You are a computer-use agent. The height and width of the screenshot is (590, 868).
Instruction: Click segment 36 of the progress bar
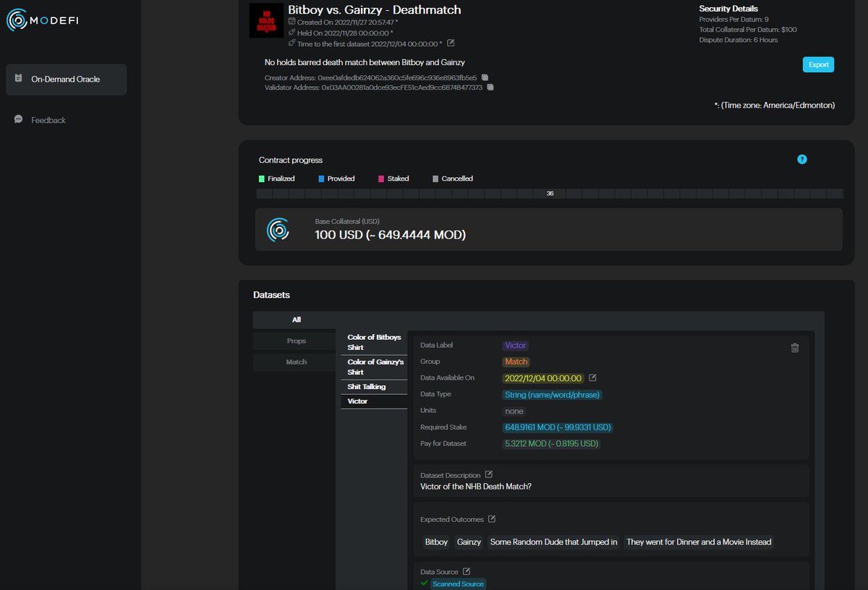[550, 194]
